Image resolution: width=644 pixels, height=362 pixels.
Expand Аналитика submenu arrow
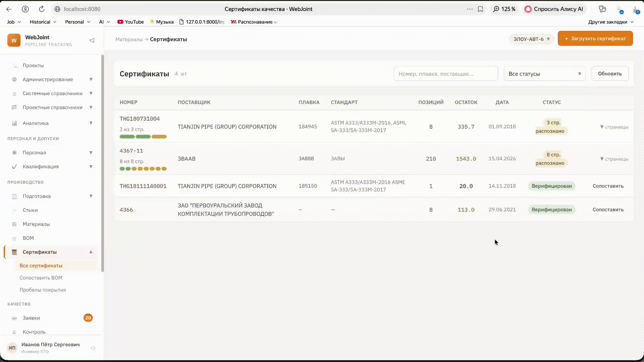91,123
